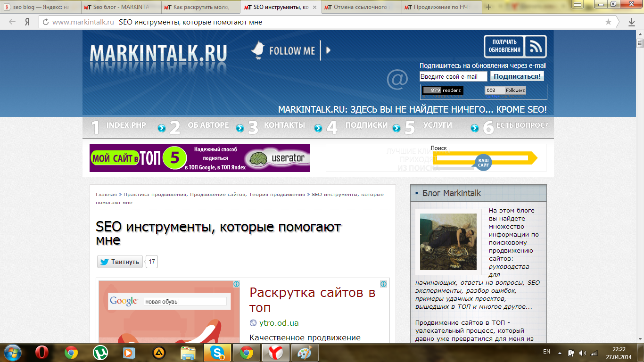Switch to 'Отмена ссылочного' tab

click(x=361, y=7)
